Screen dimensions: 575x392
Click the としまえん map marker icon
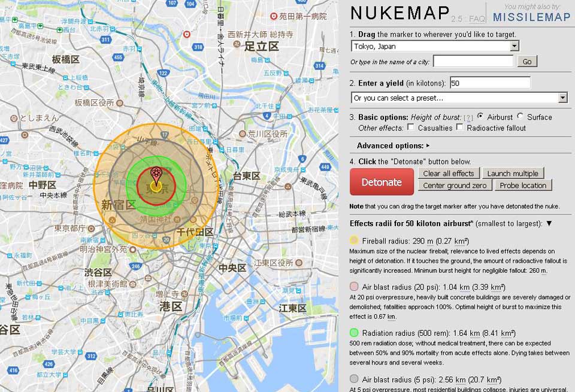[x=14, y=118]
